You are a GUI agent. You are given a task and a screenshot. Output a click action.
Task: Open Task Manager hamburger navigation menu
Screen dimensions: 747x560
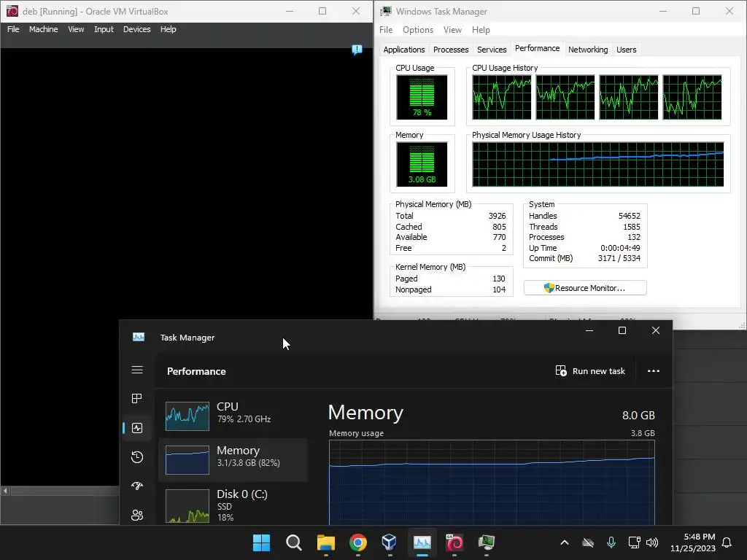click(x=137, y=370)
